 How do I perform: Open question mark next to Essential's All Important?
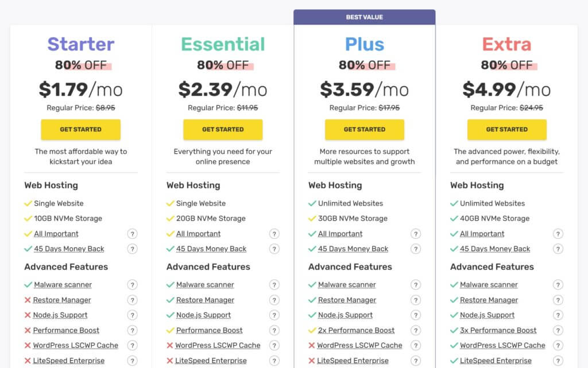pos(274,234)
